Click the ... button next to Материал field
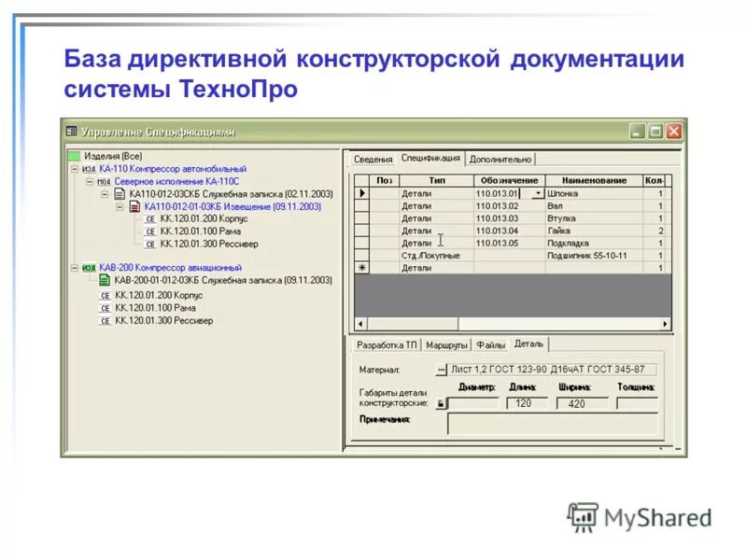The image size is (747, 560). coord(442,368)
